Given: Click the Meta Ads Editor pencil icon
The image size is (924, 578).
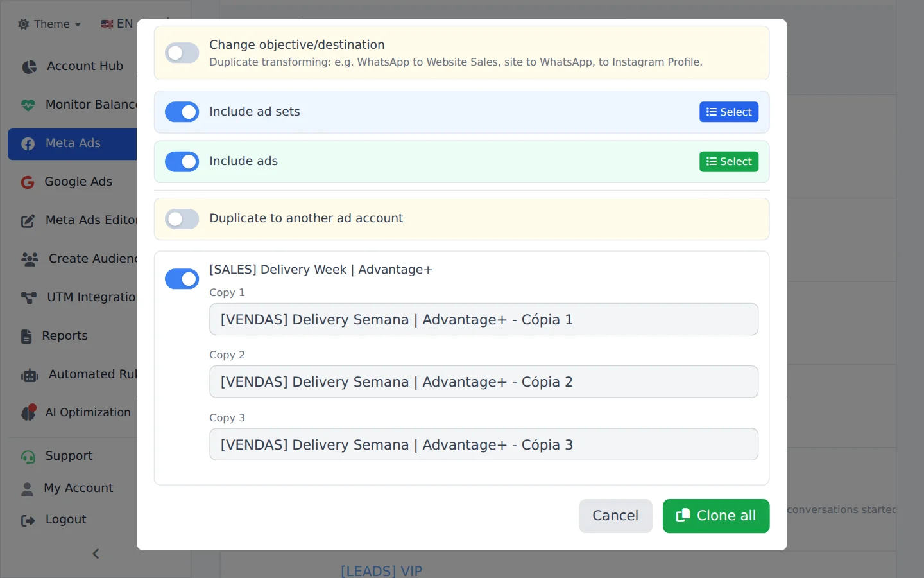Looking at the screenshot, I should tap(28, 221).
